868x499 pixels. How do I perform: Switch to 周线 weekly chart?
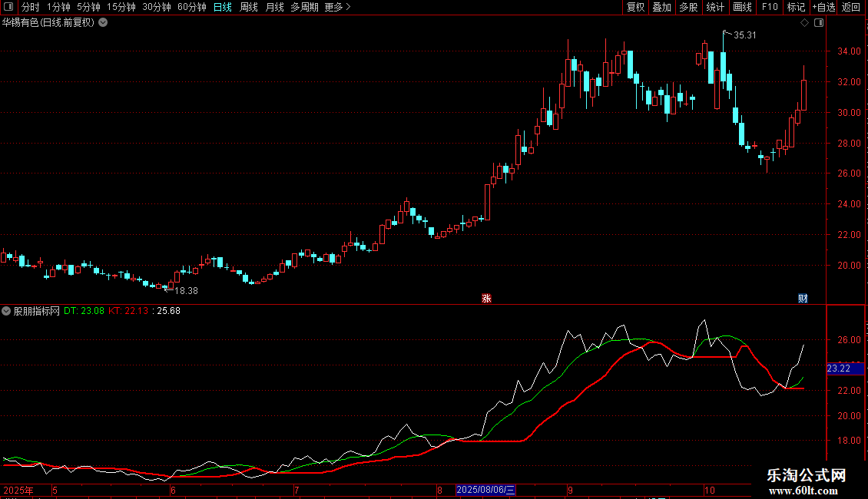[x=249, y=7]
